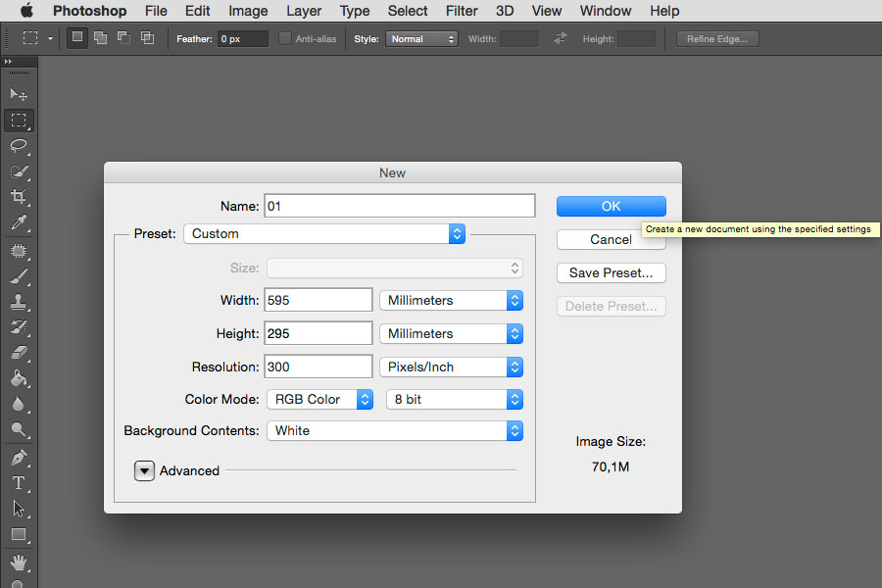
Task: Select the Brush tool
Action: (19, 276)
